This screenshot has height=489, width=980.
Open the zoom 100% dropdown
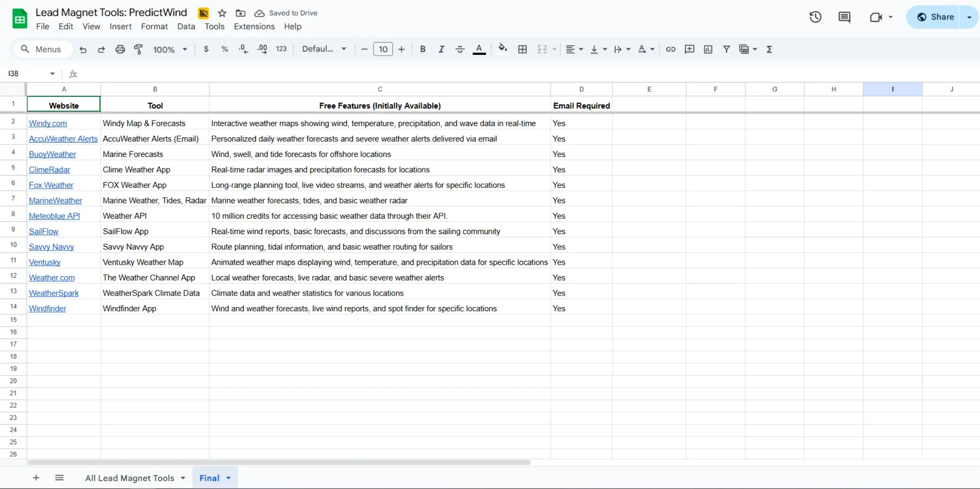170,49
